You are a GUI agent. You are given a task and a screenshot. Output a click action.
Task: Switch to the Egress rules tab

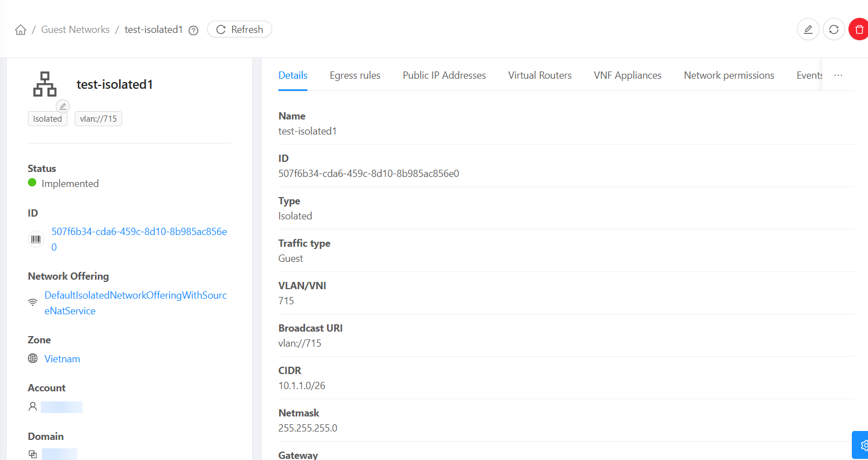pyautogui.click(x=355, y=75)
